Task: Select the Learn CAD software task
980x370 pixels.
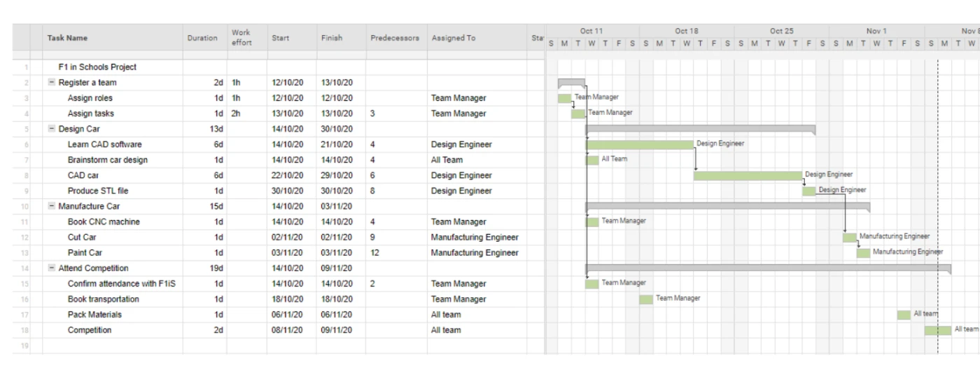Action: 104,144
